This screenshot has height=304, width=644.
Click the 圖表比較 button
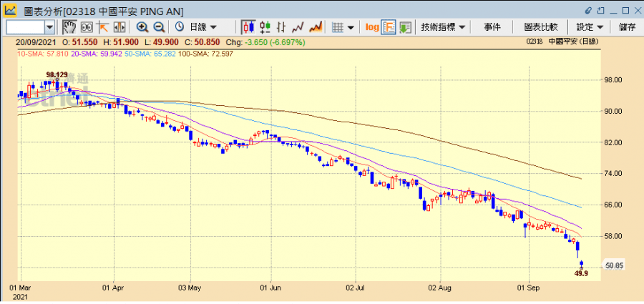540,26
